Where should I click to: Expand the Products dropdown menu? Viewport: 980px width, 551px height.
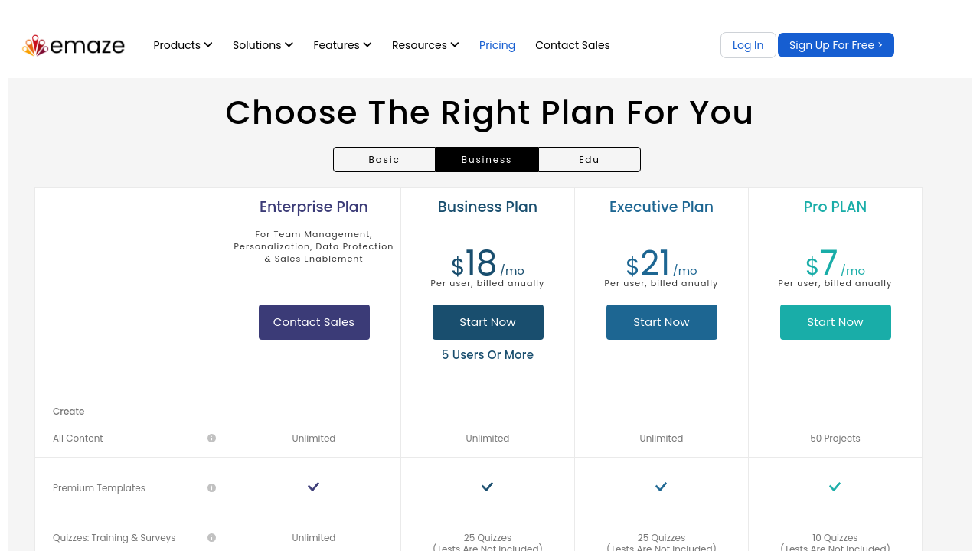click(183, 45)
